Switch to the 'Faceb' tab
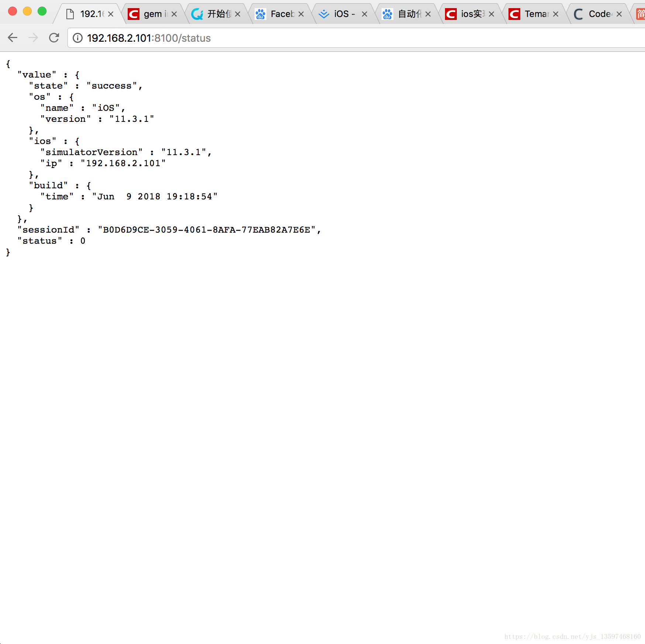Viewport: 645px width, 644px height. point(279,14)
